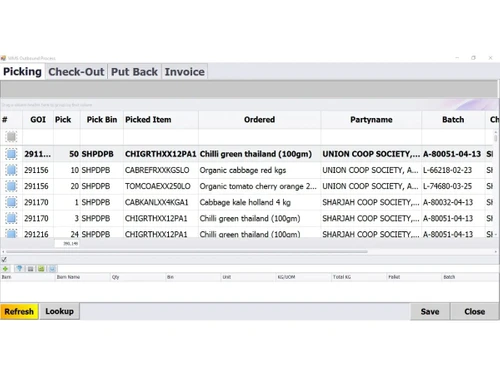Click the filter row selector box under # column
This screenshot has width=500, height=375.
11,137
